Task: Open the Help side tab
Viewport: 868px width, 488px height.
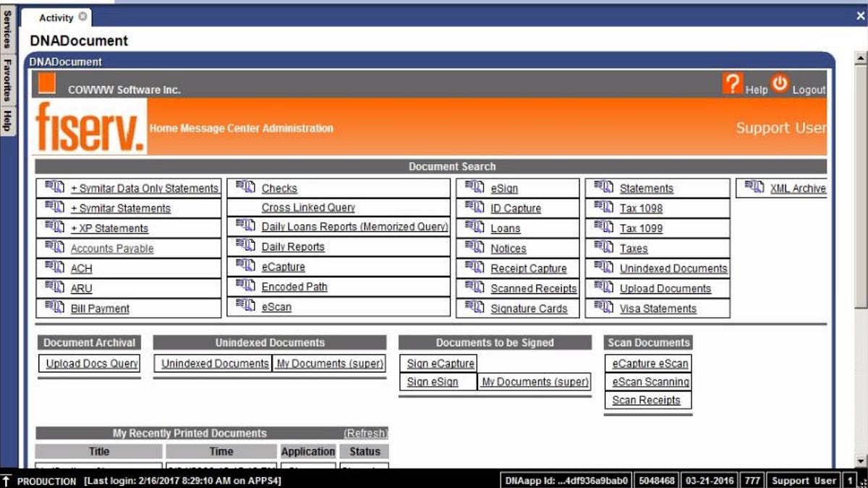Action: coord(7,121)
